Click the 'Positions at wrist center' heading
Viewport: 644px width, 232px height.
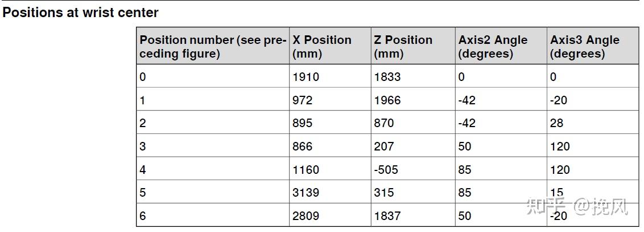coord(81,12)
